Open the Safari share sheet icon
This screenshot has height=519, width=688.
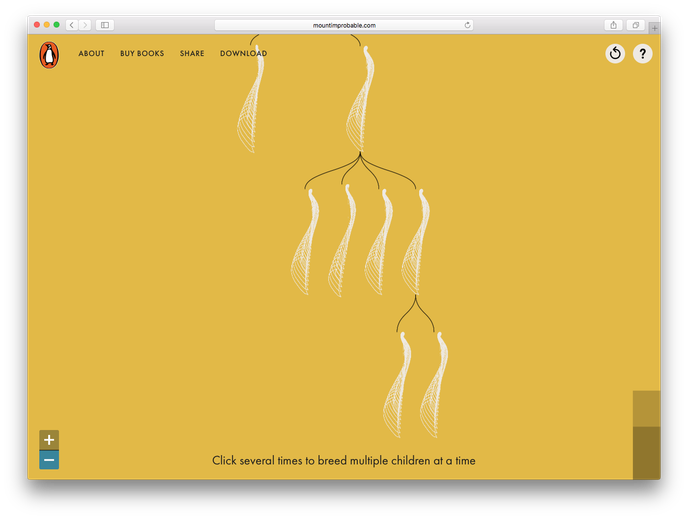613,25
